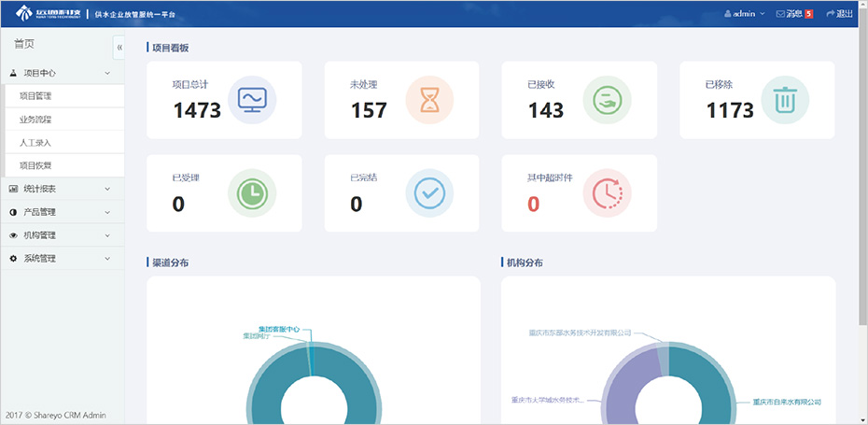Open the admin dropdown menu

pos(745,14)
